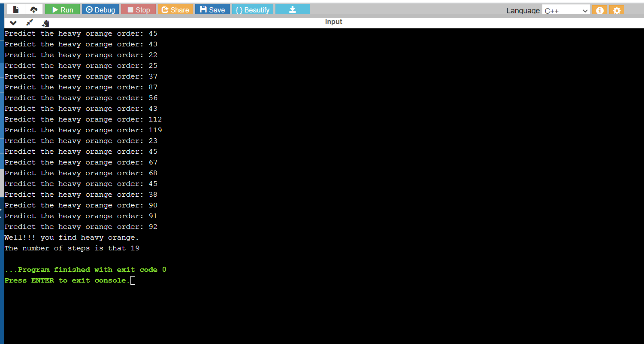Image resolution: width=644 pixels, height=344 pixels.
Task: Open the Language C++ dropdown
Action: [566, 11]
